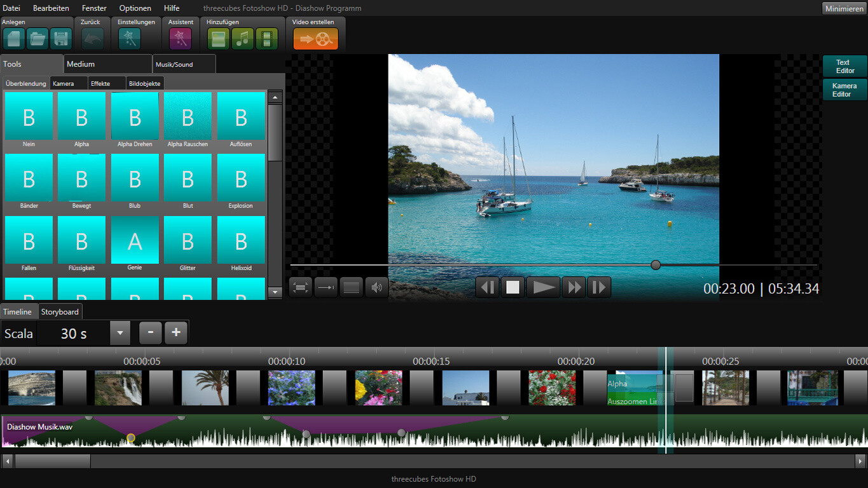Switch to the Storyboard tab

coord(60,311)
